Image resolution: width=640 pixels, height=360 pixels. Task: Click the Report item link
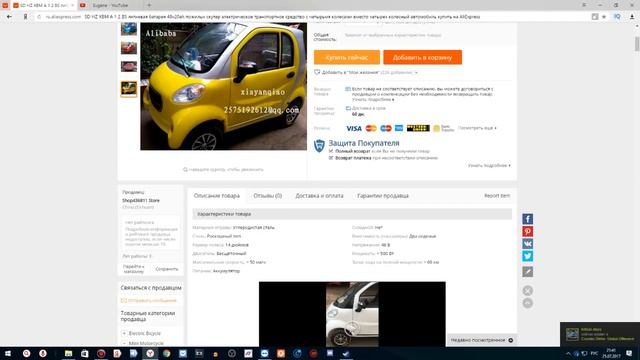pyautogui.click(x=497, y=196)
